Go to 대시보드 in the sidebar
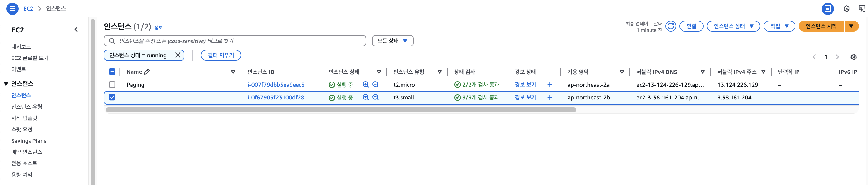The height and width of the screenshot is (185, 868). 21,47
